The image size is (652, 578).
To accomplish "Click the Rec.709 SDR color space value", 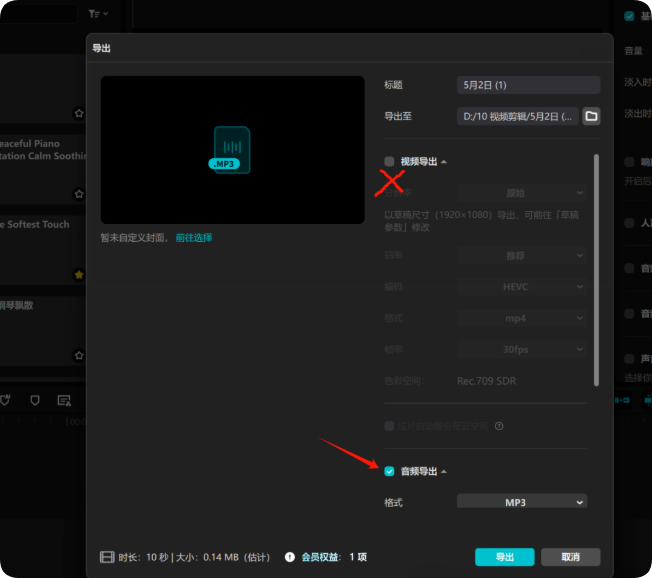I will coord(487,381).
